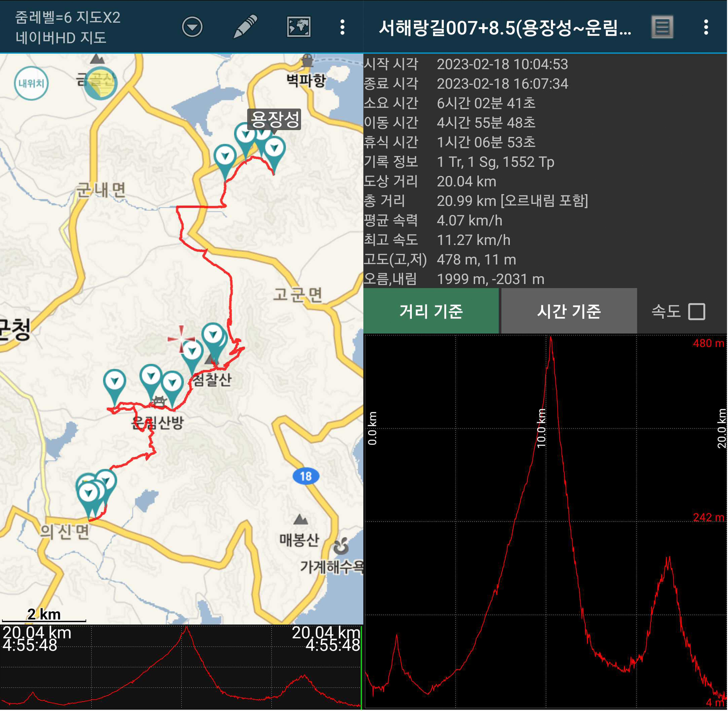Open map panel three-dot overflow menu
Viewport: 728px width, 711px height.
[x=342, y=27]
